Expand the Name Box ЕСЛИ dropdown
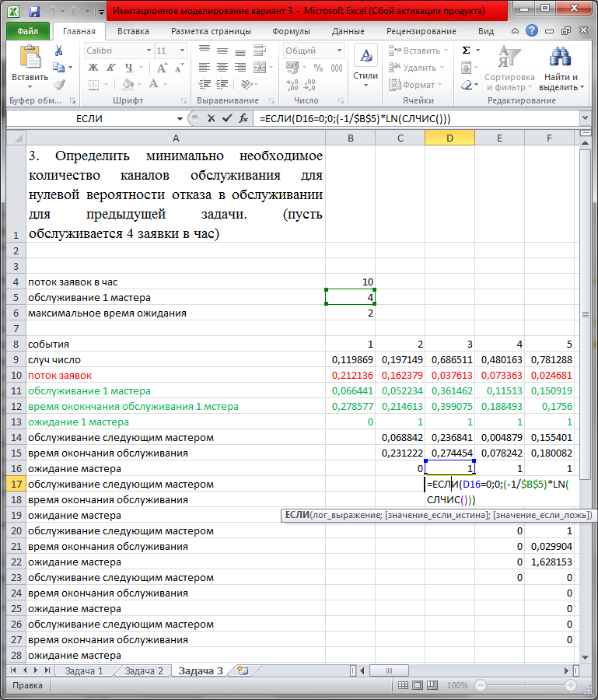This screenshot has height=700, width=598. 180,119
